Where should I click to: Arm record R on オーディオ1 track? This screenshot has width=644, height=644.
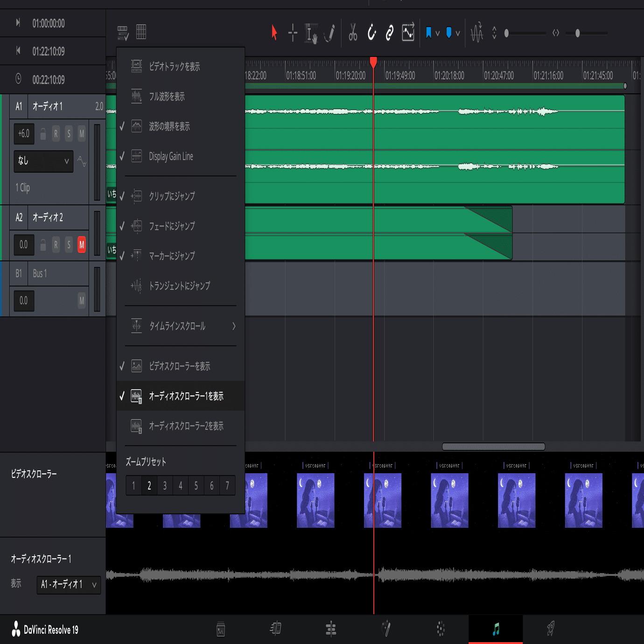point(56,134)
